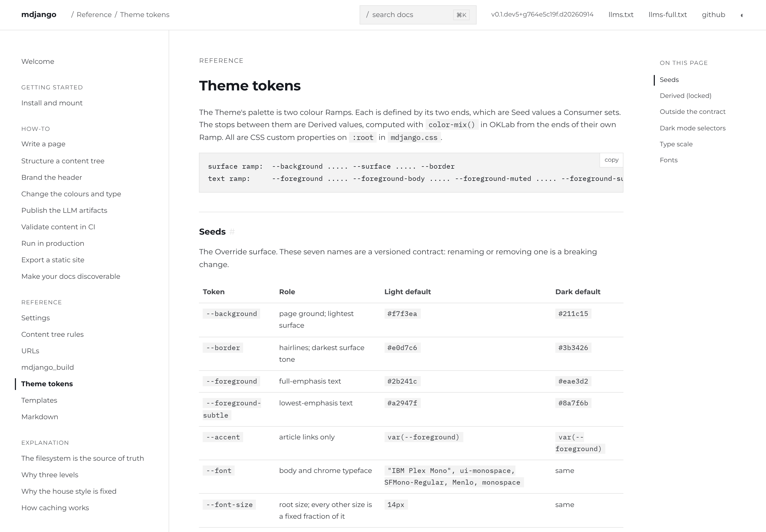The height and width of the screenshot is (532, 766).
Task: Navigate to Install and mount
Action: [x=52, y=103]
